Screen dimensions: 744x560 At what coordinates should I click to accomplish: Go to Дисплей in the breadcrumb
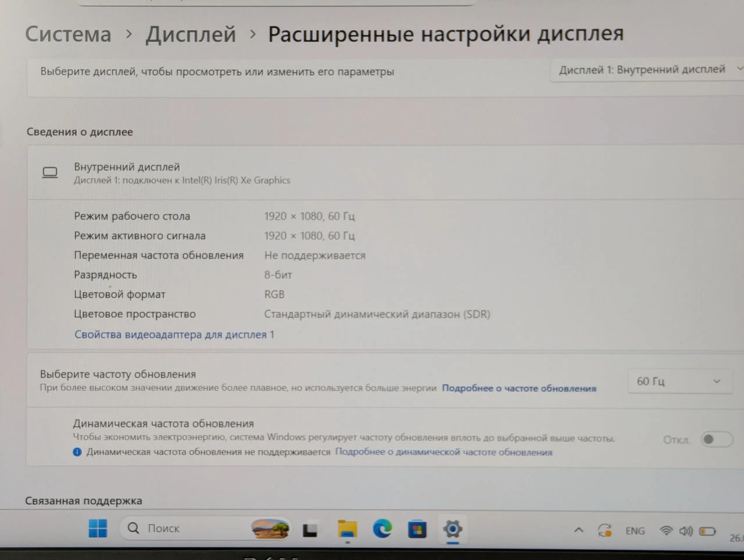(191, 34)
